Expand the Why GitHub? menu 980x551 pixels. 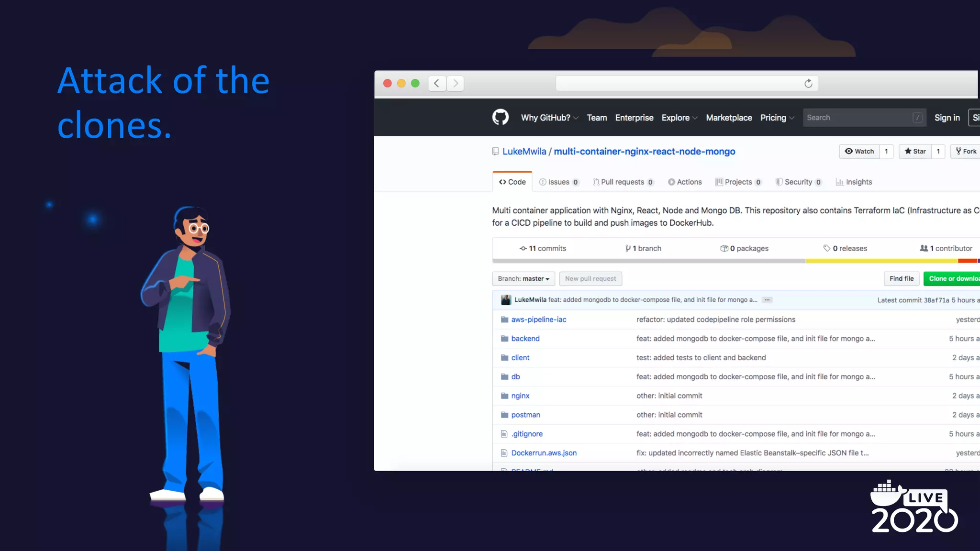tap(549, 118)
